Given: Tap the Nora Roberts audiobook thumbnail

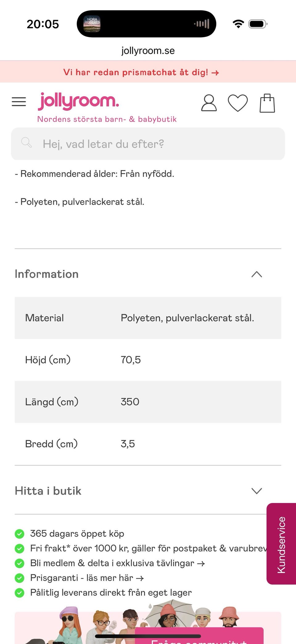Looking at the screenshot, I should pyautogui.click(x=92, y=24).
